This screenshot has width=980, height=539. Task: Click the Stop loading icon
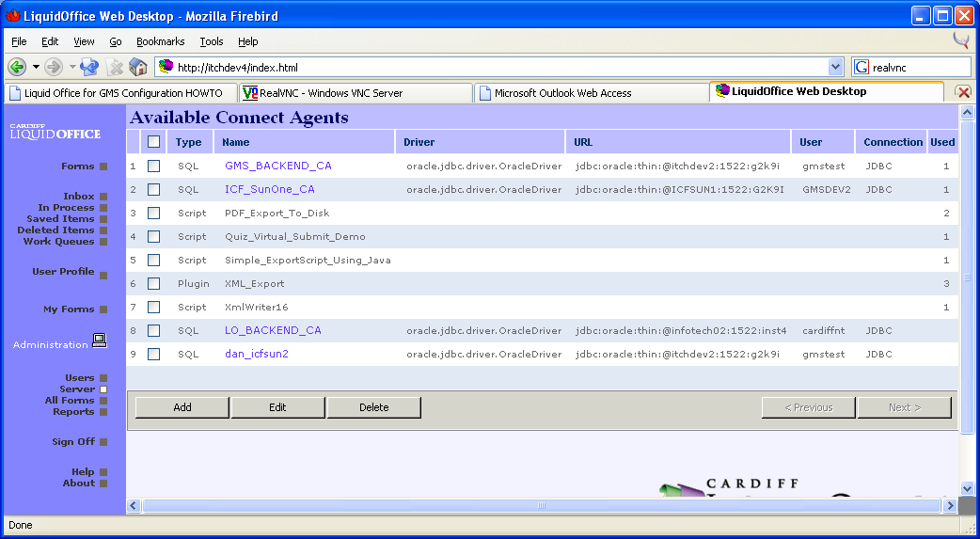(115, 67)
